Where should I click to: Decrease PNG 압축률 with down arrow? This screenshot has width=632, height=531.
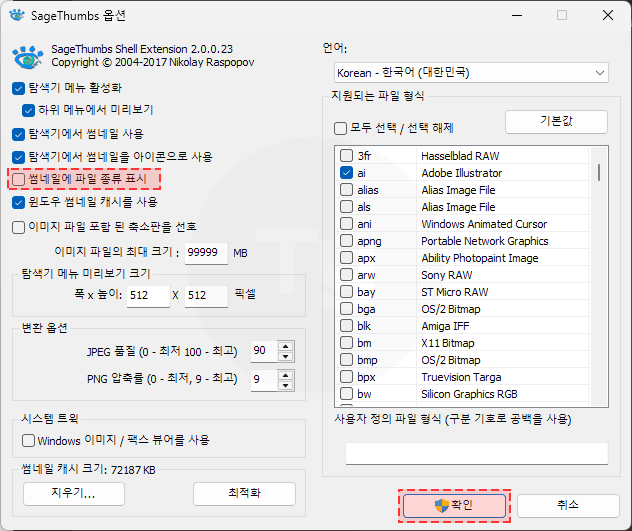pyautogui.click(x=286, y=385)
